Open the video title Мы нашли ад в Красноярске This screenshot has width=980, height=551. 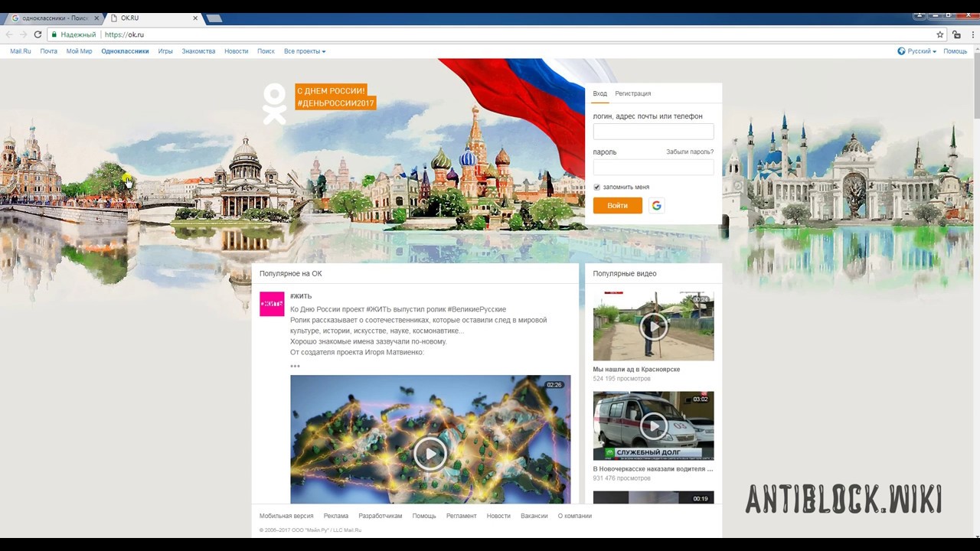(x=636, y=369)
